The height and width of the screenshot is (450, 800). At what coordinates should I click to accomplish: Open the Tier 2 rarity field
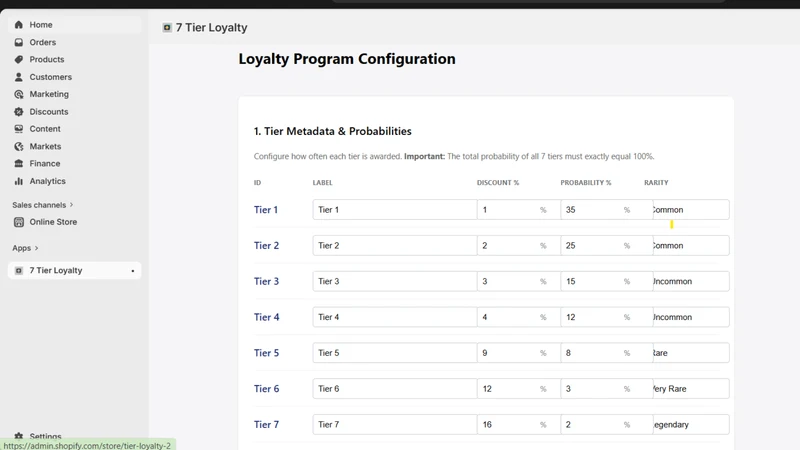pyautogui.click(x=691, y=245)
